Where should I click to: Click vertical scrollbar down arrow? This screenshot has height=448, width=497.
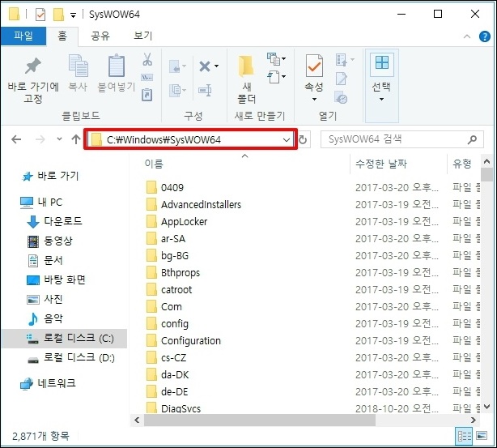pos(486,407)
